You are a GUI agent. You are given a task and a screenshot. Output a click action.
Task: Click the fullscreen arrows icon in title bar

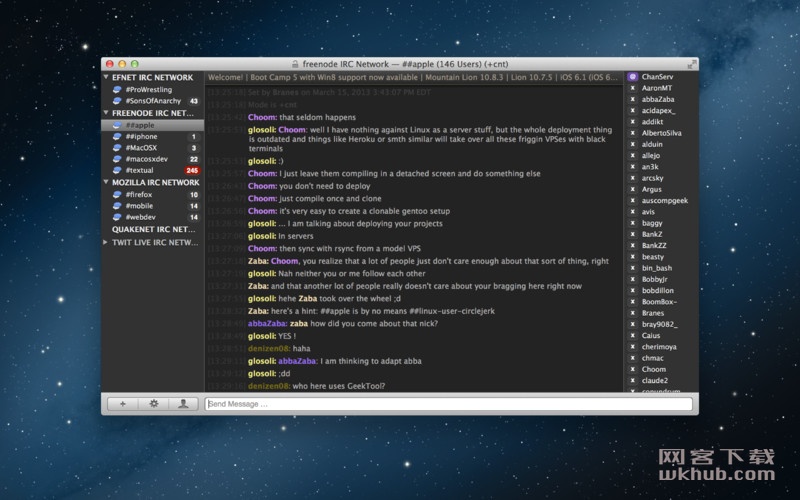click(691, 64)
